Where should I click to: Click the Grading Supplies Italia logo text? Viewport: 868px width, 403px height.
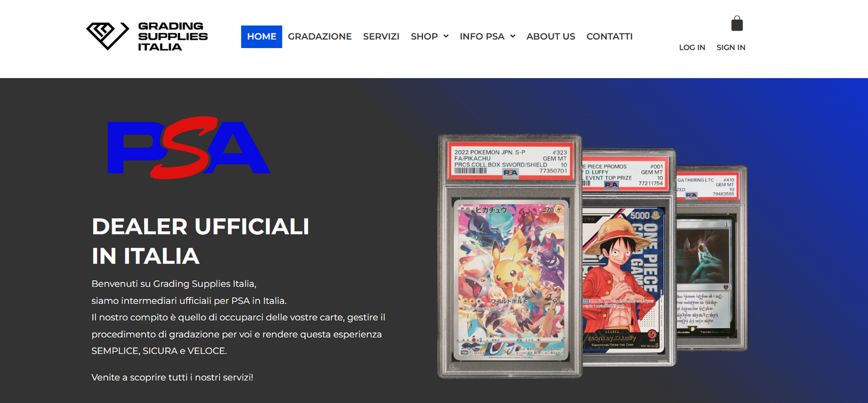pos(172,36)
